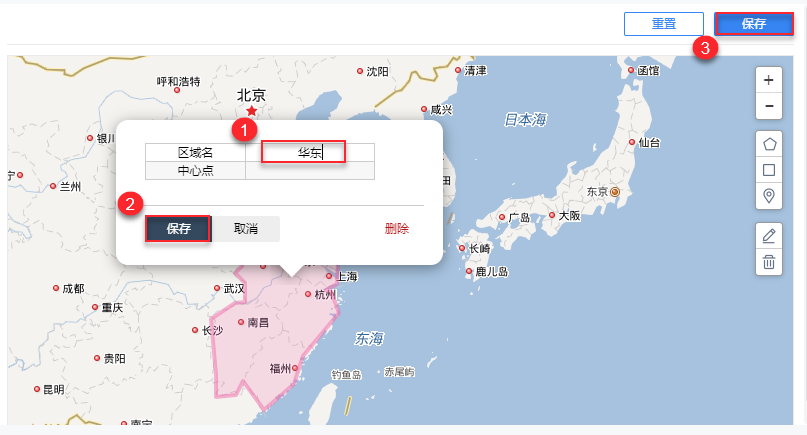Image resolution: width=807 pixels, height=435 pixels.
Task: Click the 上海 city marker
Action: pos(329,276)
